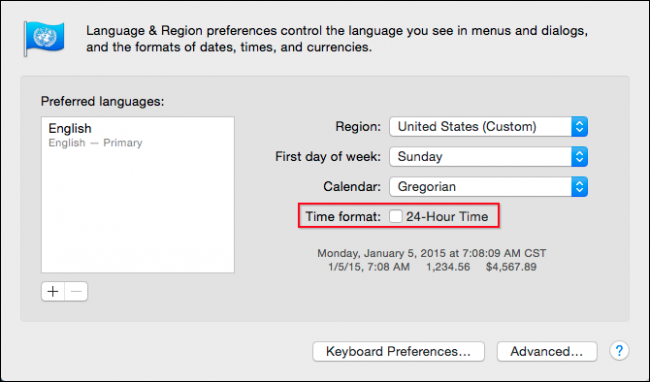Click the First day of week arrows
The image size is (650, 382).
(x=579, y=157)
